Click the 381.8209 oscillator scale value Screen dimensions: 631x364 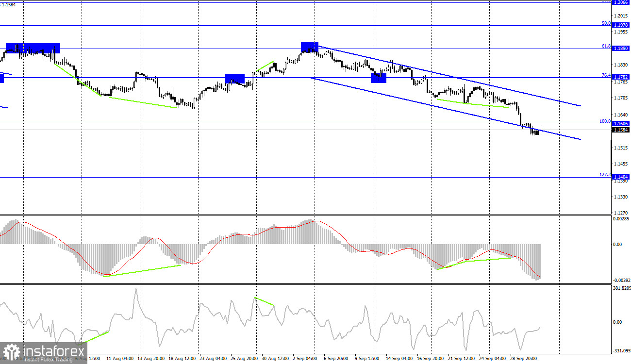(x=622, y=288)
